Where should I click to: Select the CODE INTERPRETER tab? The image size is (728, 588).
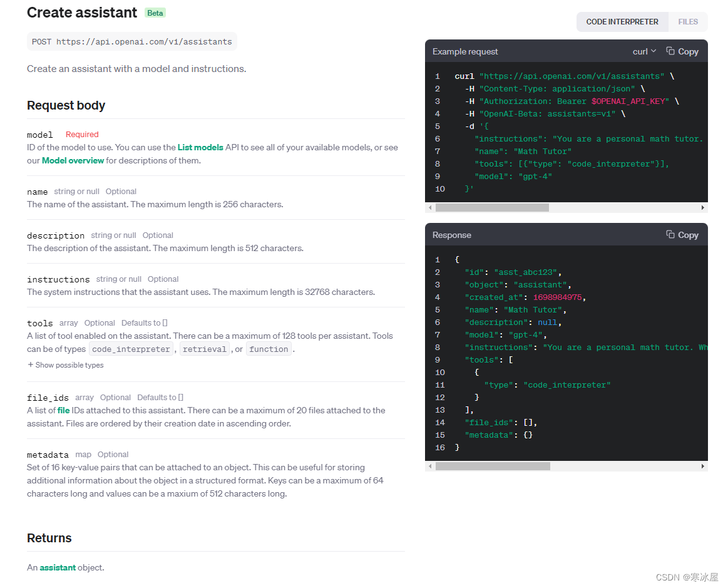pyautogui.click(x=622, y=21)
